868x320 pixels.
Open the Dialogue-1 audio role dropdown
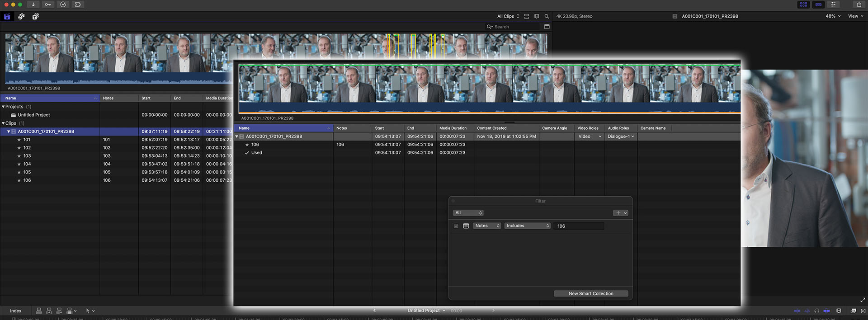point(621,136)
